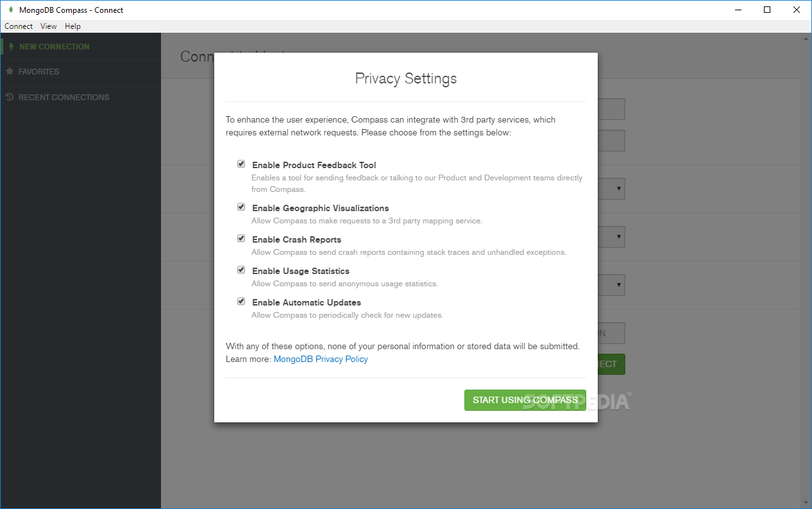Open the MongoDB Privacy Policy link
812x509 pixels.
click(x=321, y=359)
